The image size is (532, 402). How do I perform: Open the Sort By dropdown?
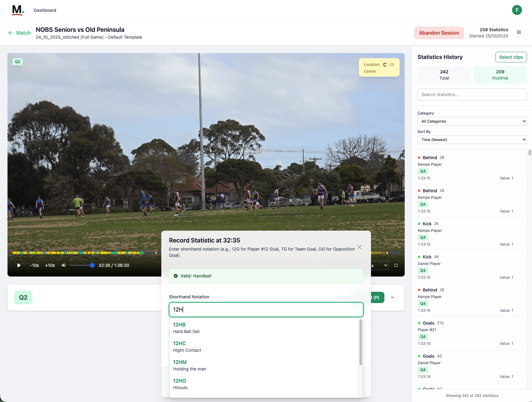coord(472,140)
